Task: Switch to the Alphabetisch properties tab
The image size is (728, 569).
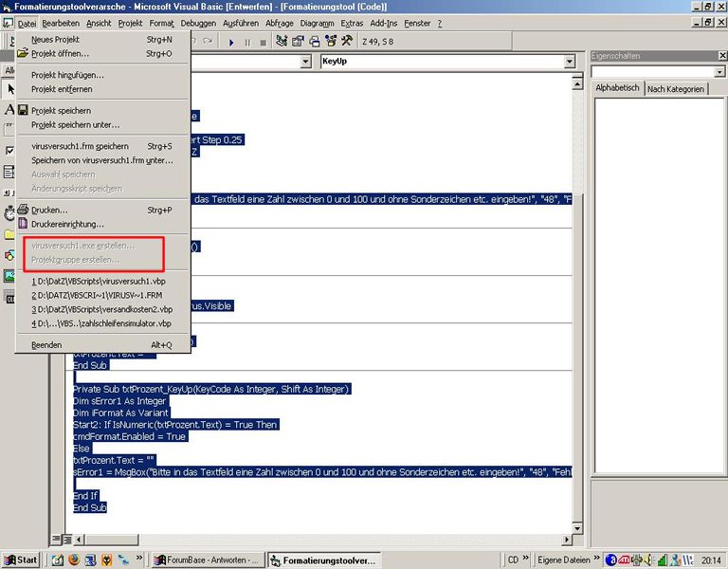Action: tap(617, 88)
